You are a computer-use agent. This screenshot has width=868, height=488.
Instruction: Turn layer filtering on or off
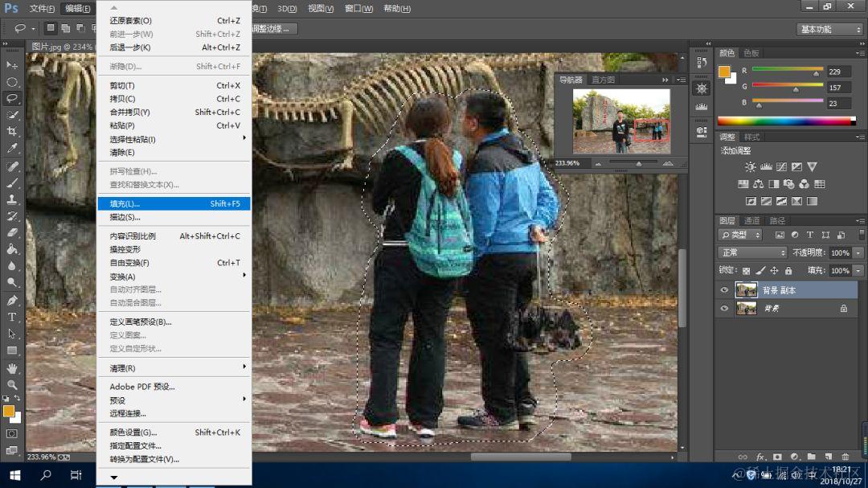862,235
